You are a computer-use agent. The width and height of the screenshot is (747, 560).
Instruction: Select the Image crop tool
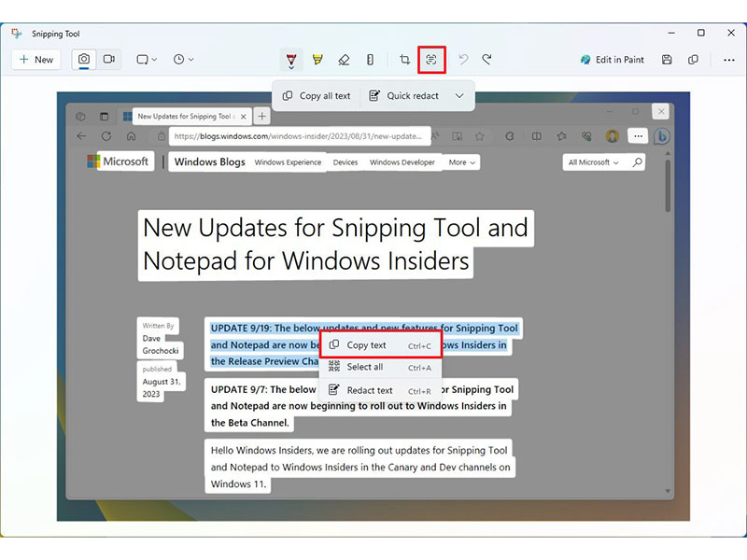click(x=405, y=60)
